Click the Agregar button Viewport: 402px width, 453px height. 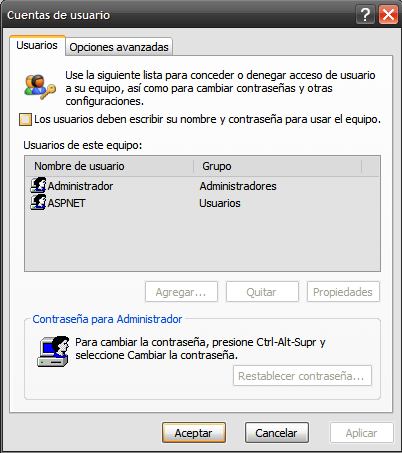pyautogui.click(x=181, y=292)
